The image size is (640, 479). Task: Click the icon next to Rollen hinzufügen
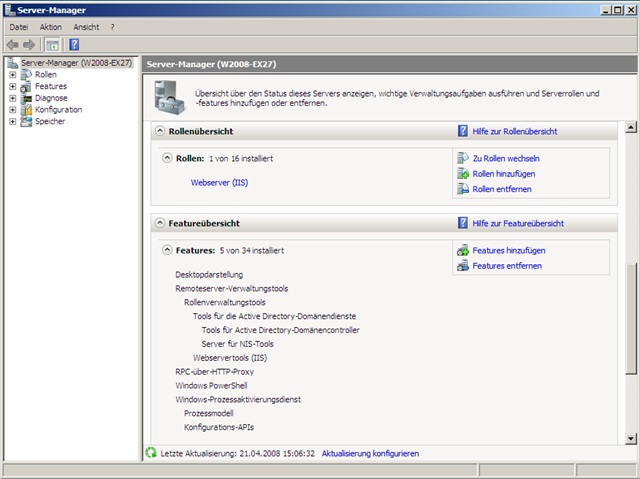(x=463, y=173)
